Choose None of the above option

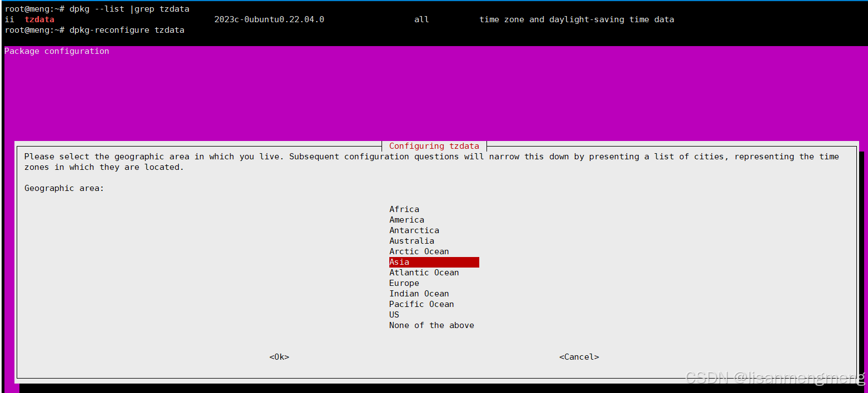click(x=432, y=325)
